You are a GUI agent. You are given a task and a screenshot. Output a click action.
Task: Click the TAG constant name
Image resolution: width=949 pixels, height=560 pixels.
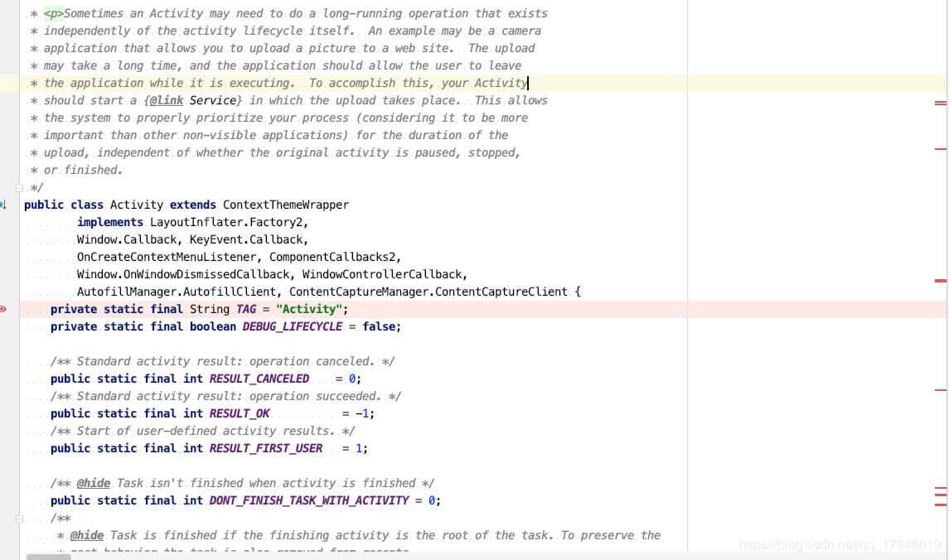[x=245, y=310]
